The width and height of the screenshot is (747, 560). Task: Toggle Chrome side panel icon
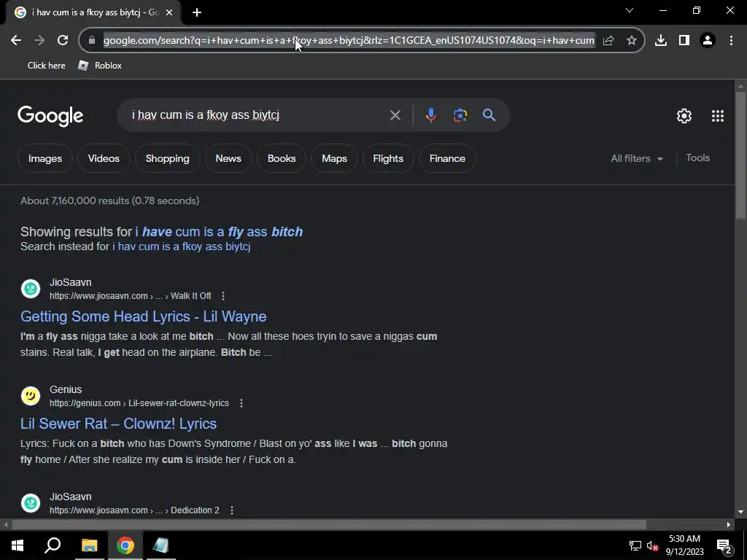click(x=684, y=41)
